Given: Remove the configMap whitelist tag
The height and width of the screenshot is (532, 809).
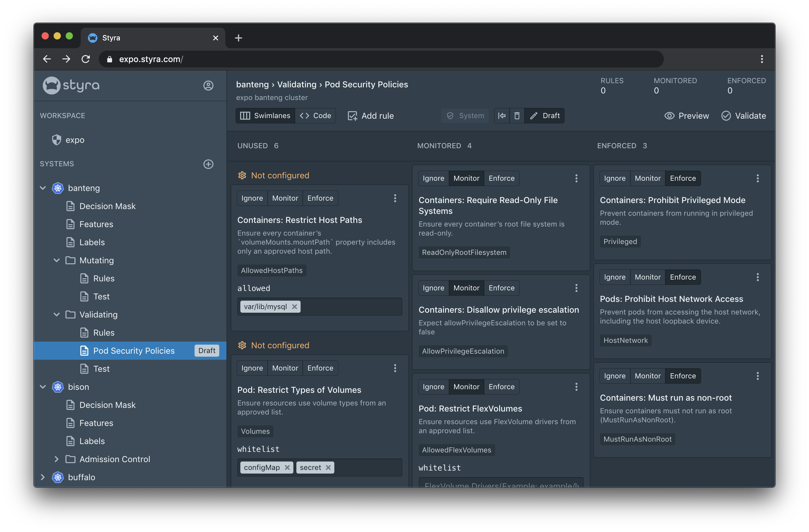Looking at the screenshot, I should (x=287, y=468).
